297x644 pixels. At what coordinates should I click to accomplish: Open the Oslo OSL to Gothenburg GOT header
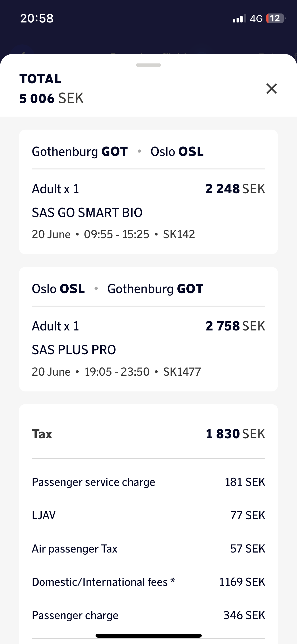(118, 289)
